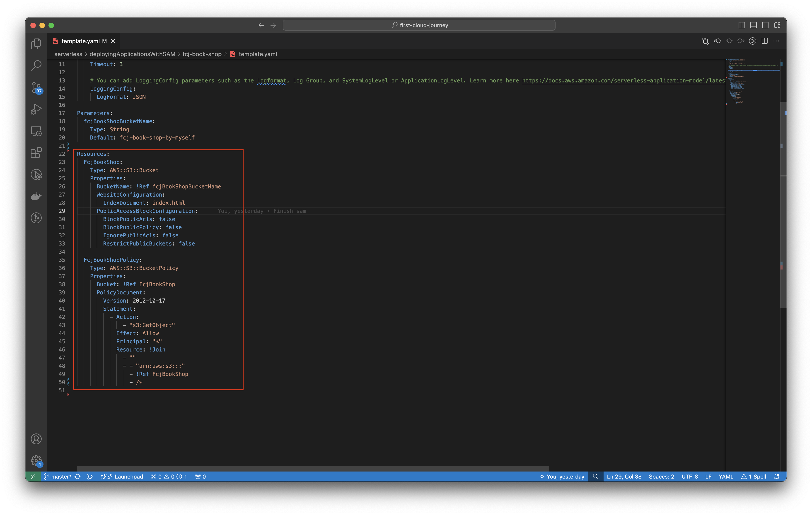The width and height of the screenshot is (812, 515).
Task: Change indentation via Spaces: 2
Action: [661, 476]
